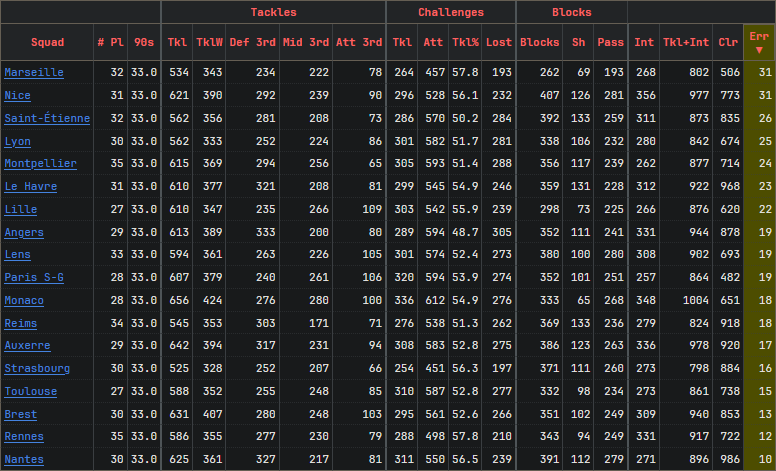Image resolution: width=776 pixels, height=471 pixels.
Task: Select Montpellier's Lost value 288
Action: pyautogui.click(x=502, y=163)
